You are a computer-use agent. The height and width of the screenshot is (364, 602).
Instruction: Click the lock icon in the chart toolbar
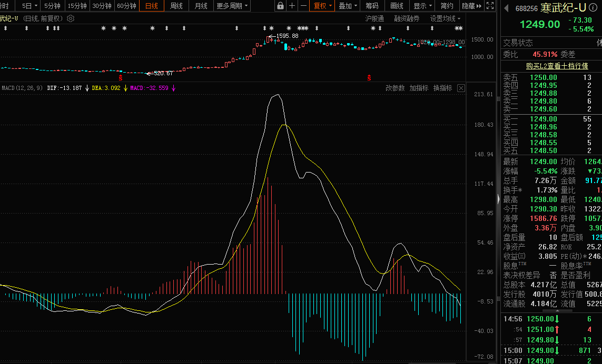point(281,6)
